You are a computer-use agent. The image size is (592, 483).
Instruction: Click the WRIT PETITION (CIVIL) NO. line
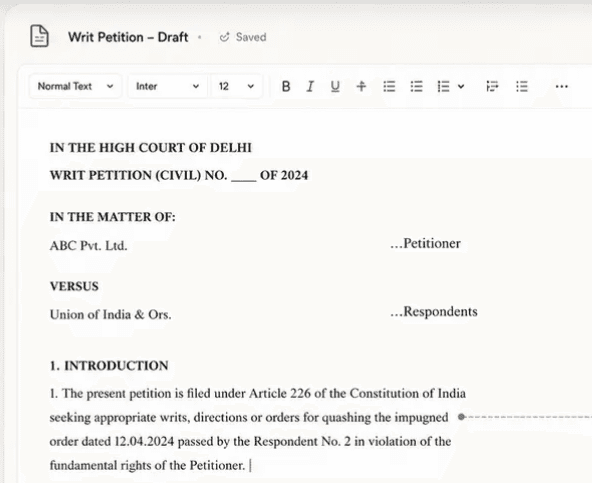click(179, 176)
